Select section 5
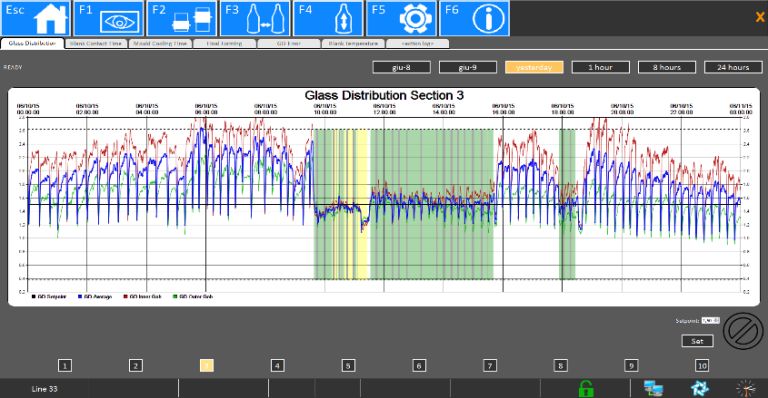The width and height of the screenshot is (768, 398). pos(348,365)
